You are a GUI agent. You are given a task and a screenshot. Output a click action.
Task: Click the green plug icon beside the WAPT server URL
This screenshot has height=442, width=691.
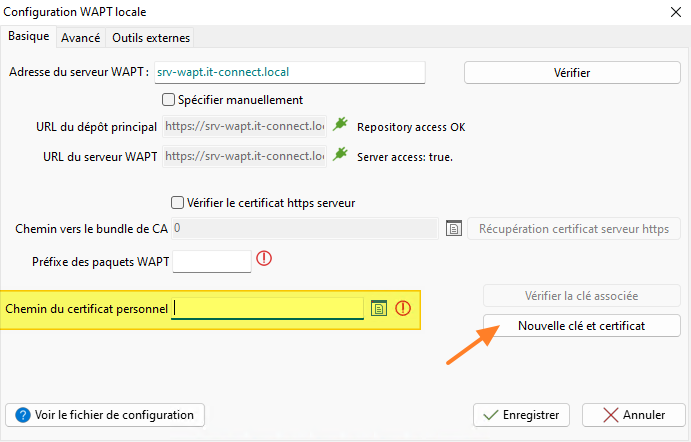pos(341,156)
